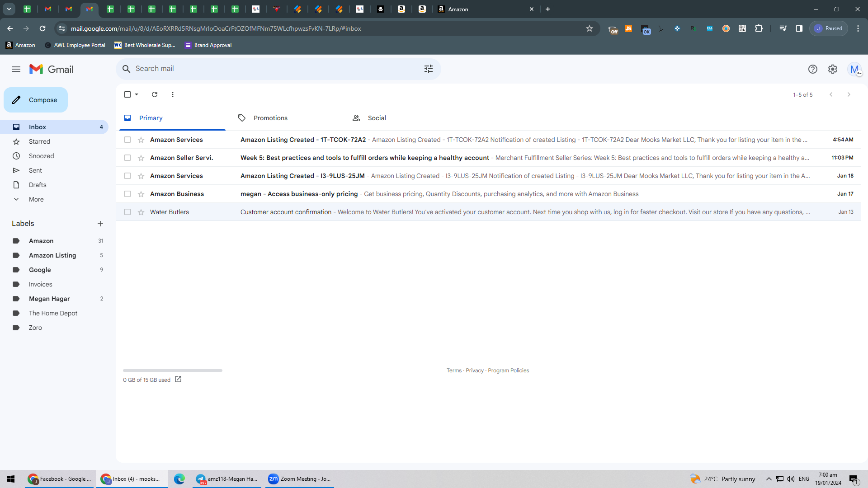The width and height of the screenshot is (868, 488).
Task: Open Gmail main menu hamburger icon
Action: coord(16,69)
